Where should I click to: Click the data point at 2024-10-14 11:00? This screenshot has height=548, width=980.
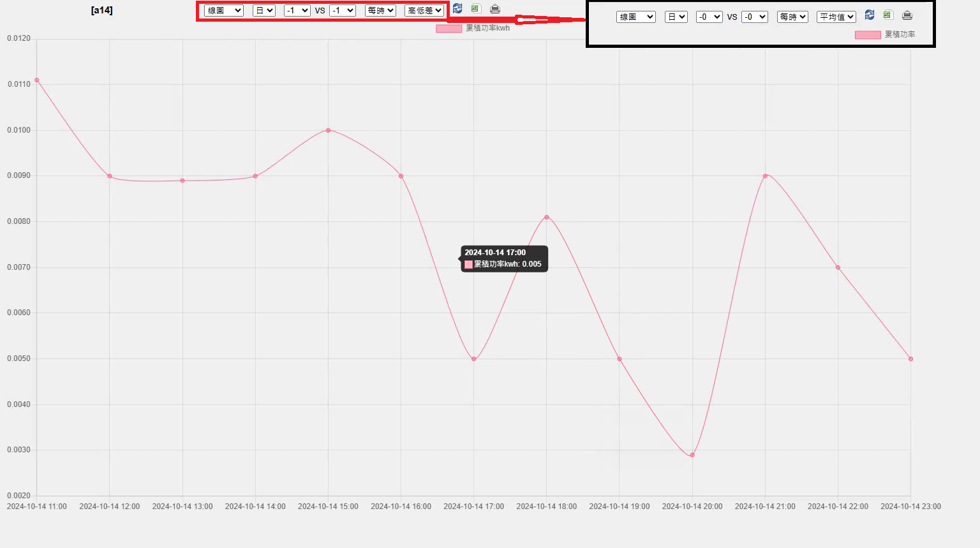[x=37, y=80]
